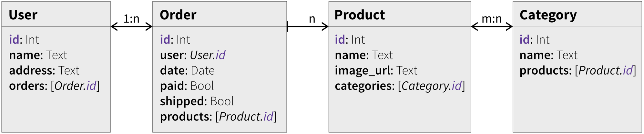Screen dimensions: 644x134
Task: Click Category.id reference in Product categories
Action: 431,86
